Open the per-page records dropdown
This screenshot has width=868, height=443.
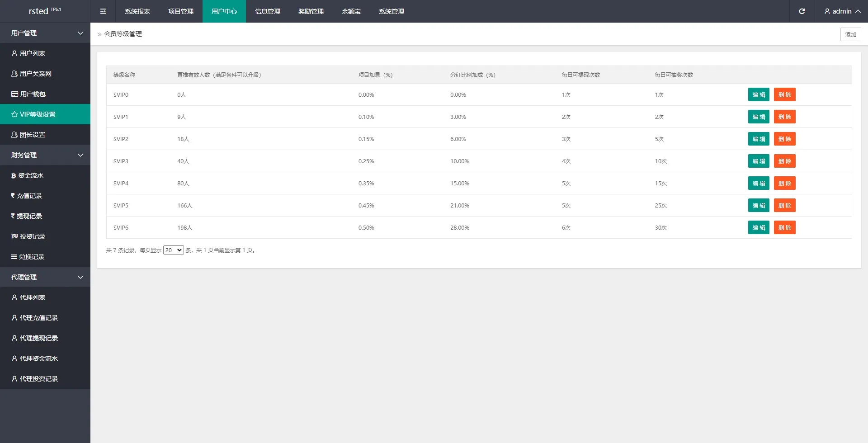tap(173, 250)
